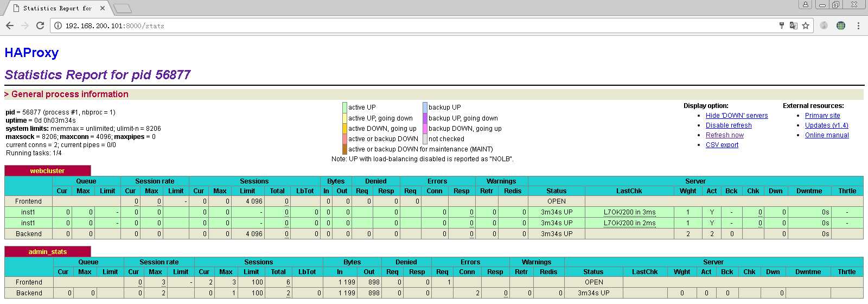Viewport: 868px width, 304px height.
Task: Click the admin_stats Frontend row label
Action: [x=29, y=282]
